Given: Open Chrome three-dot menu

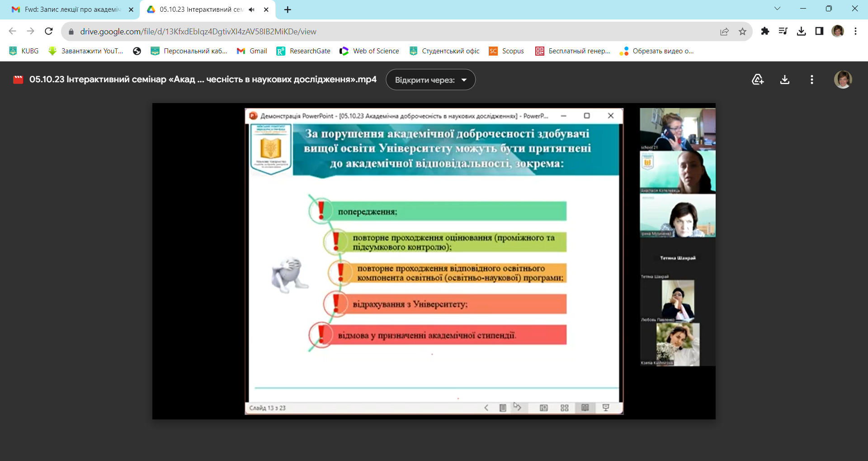Looking at the screenshot, I should (855, 31).
